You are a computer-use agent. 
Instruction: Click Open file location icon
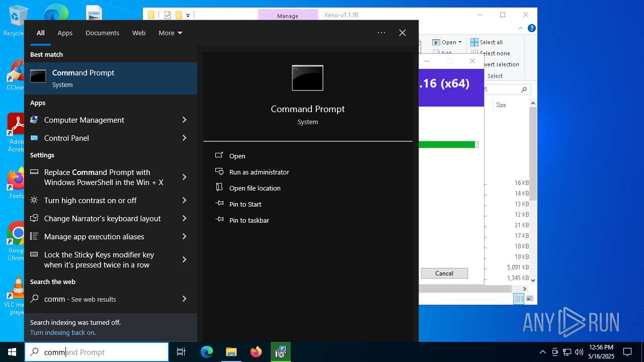pyautogui.click(x=219, y=188)
